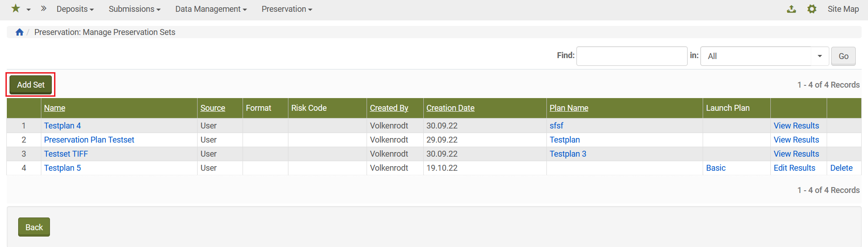The image size is (868, 247).
Task: Open the Preservation menu
Action: (x=287, y=9)
